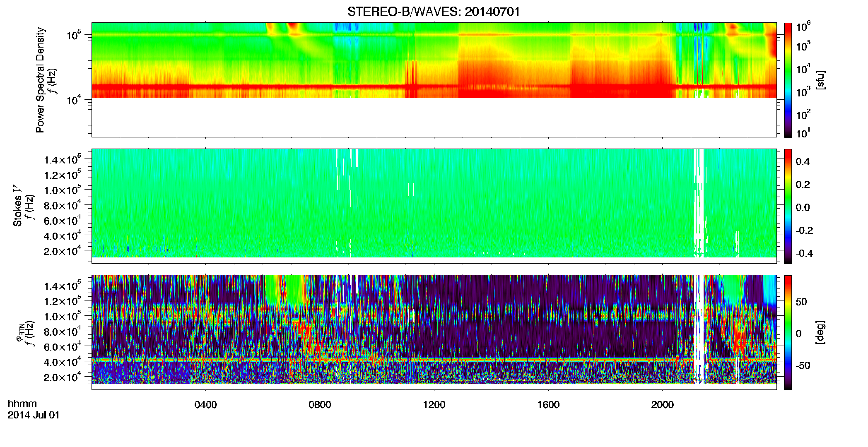868x447 pixels.
Task: Click the 0.2 tick on Stokes V color bar
Action: 803,184
